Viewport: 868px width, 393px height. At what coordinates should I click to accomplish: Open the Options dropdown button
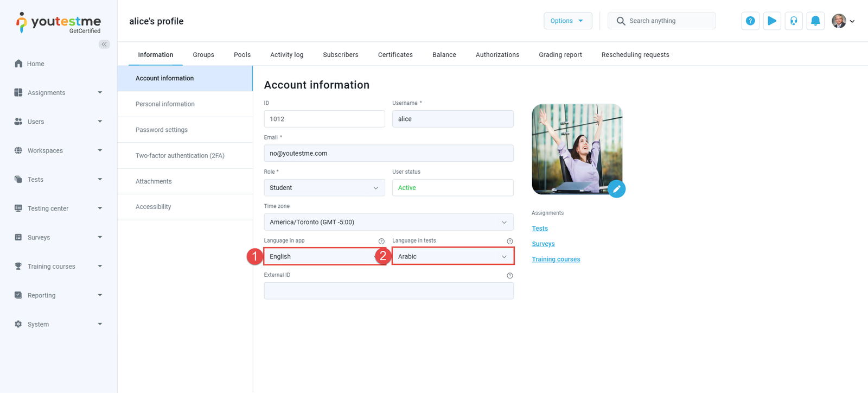567,21
